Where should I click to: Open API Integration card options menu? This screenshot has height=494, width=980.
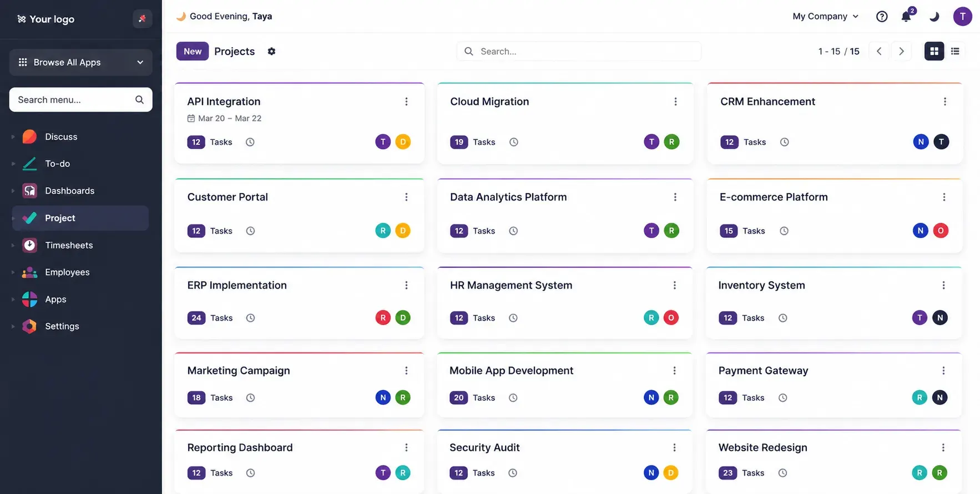[406, 101]
